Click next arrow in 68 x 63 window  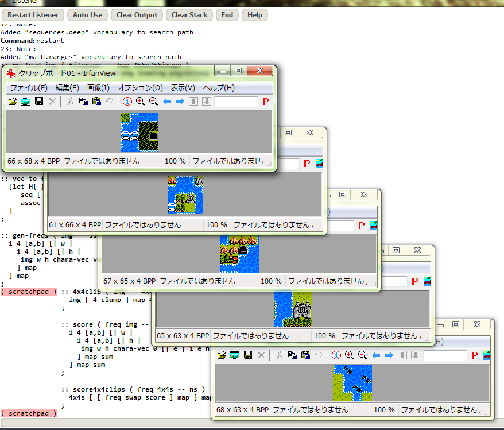(x=389, y=355)
